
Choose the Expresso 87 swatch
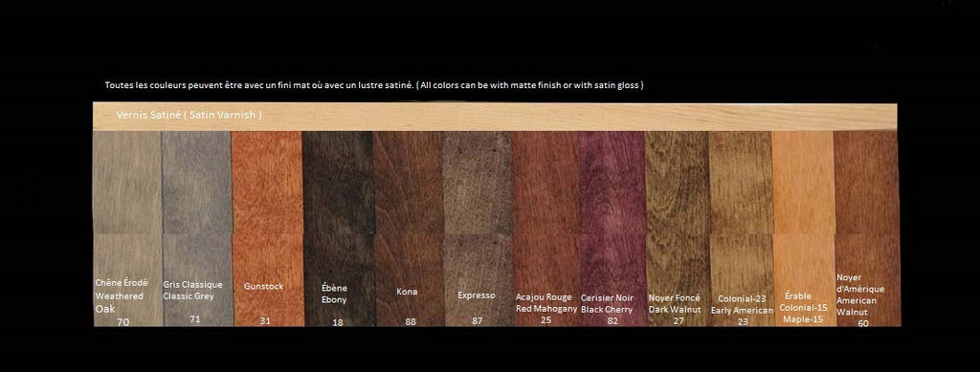[477, 229]
